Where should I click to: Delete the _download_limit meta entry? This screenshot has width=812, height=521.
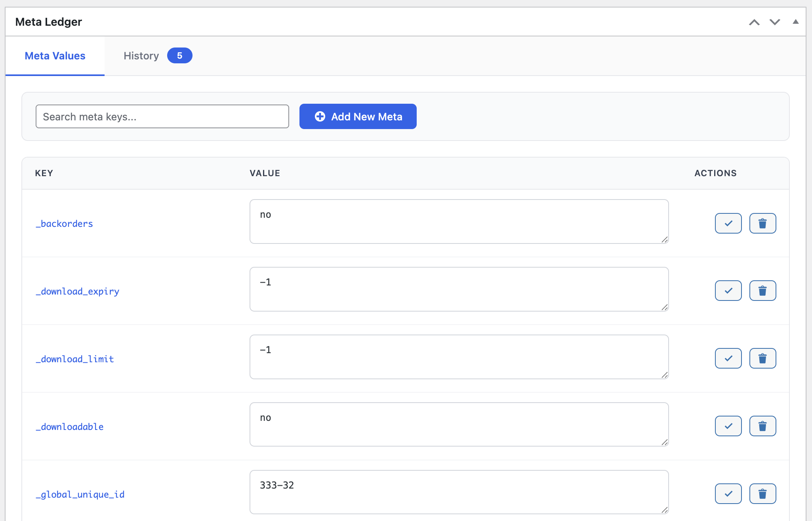[x=762, y=358]
